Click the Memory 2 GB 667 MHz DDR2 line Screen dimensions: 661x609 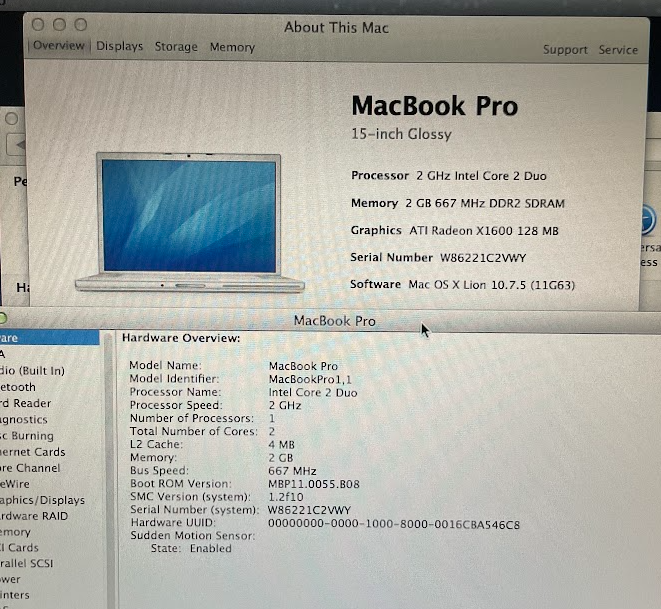[458, 203]
